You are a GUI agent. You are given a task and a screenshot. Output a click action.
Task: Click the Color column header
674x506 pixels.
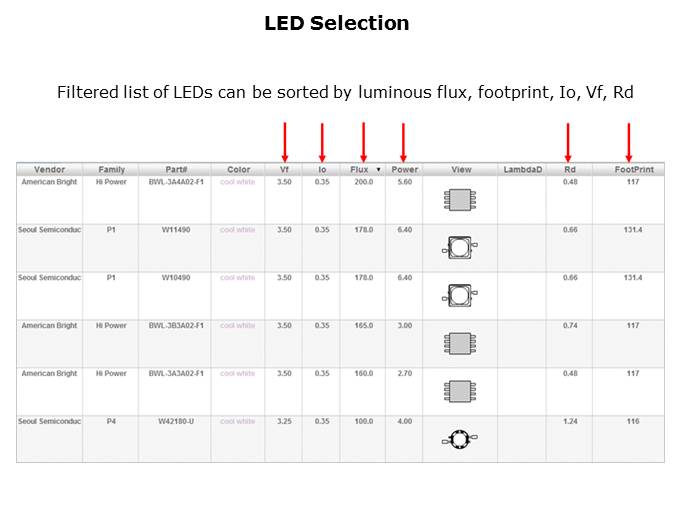238,170
